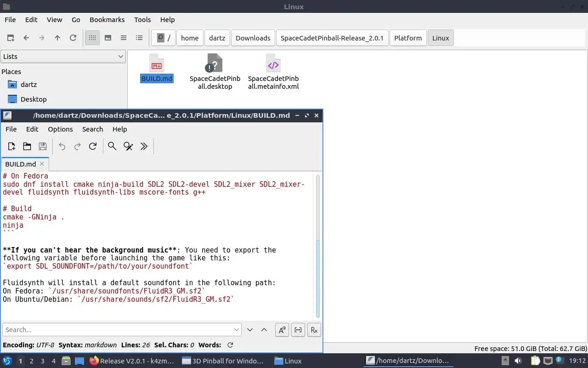Viewport: 588px width, 368px height.
Task: Click text editor vertical scrollbar
Action: click(x=318, y=246)
